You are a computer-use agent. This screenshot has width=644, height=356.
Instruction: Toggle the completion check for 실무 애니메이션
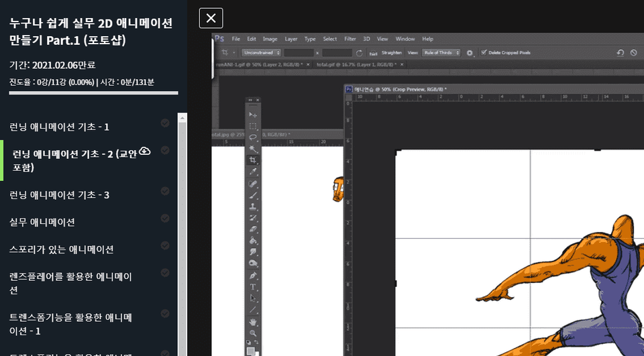click(x=165, y=218)
